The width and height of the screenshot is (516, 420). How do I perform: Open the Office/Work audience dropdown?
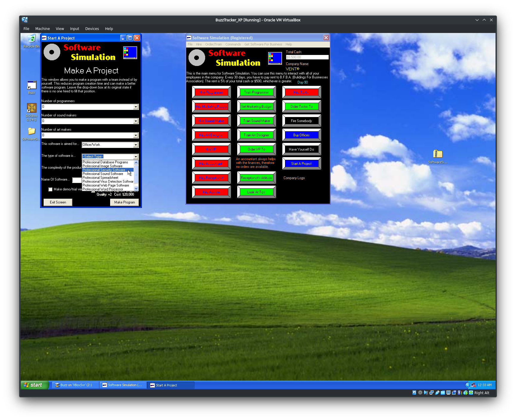(x=136, y=145)
